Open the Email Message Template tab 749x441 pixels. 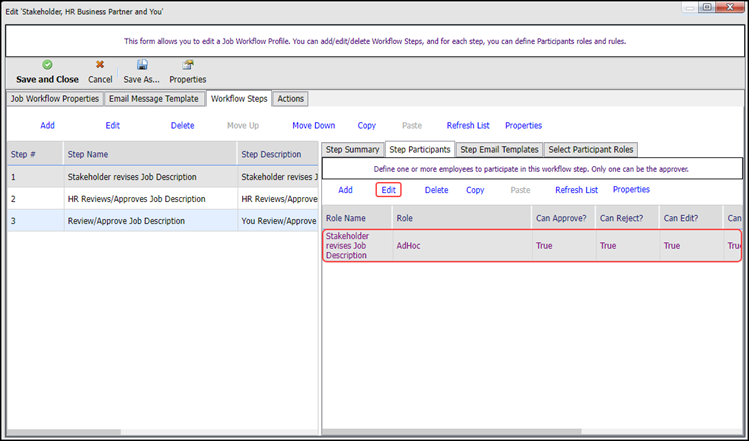(x=154, y=99)
